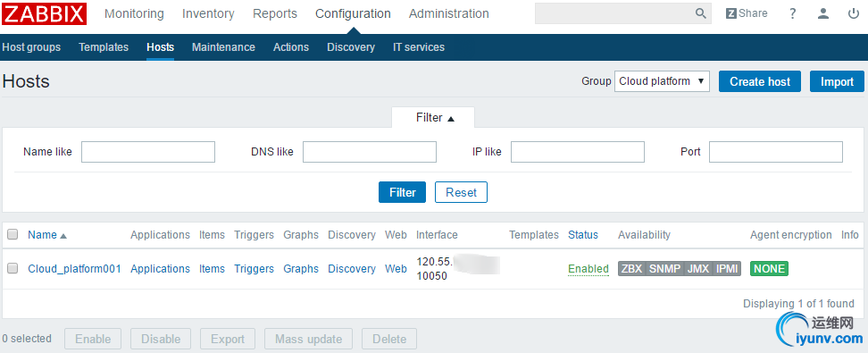This screenshot has width=868, height=353.
Task: Go to Host groups submenu
Action: coord(31,47)
